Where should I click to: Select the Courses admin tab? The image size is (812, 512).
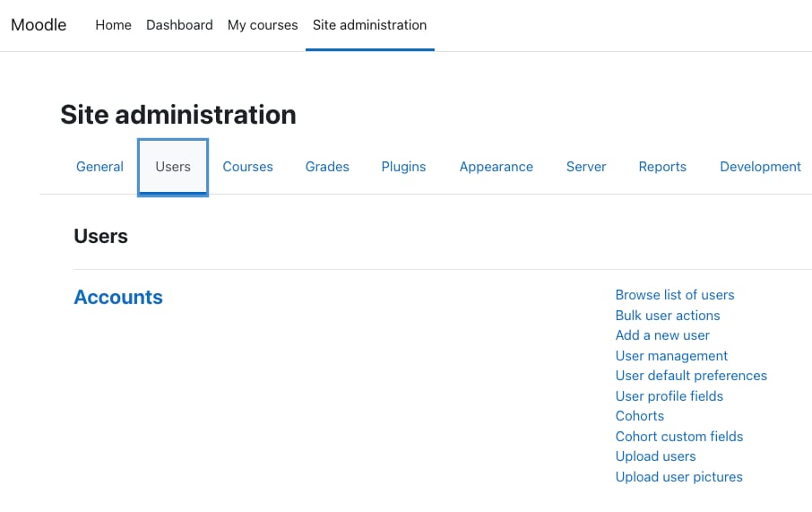[247, 167]
